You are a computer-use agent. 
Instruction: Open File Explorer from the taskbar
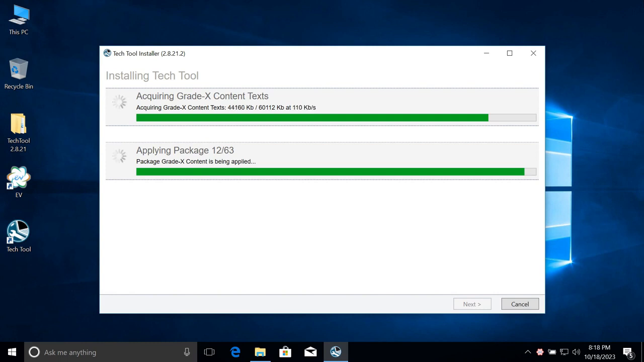[x=260, y=352]
